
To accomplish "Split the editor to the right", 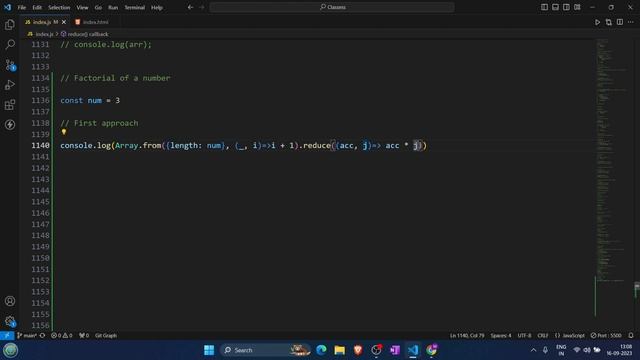I will 620,22.
